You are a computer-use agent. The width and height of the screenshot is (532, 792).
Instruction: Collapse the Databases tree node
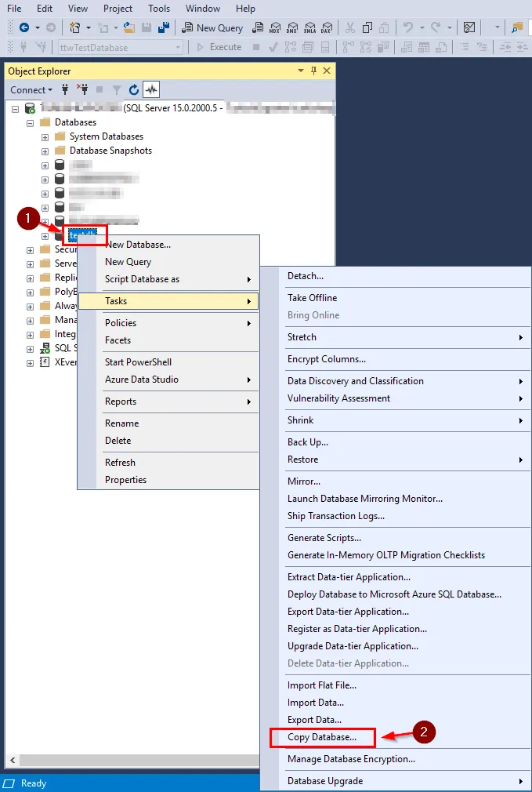click(30, 122)
